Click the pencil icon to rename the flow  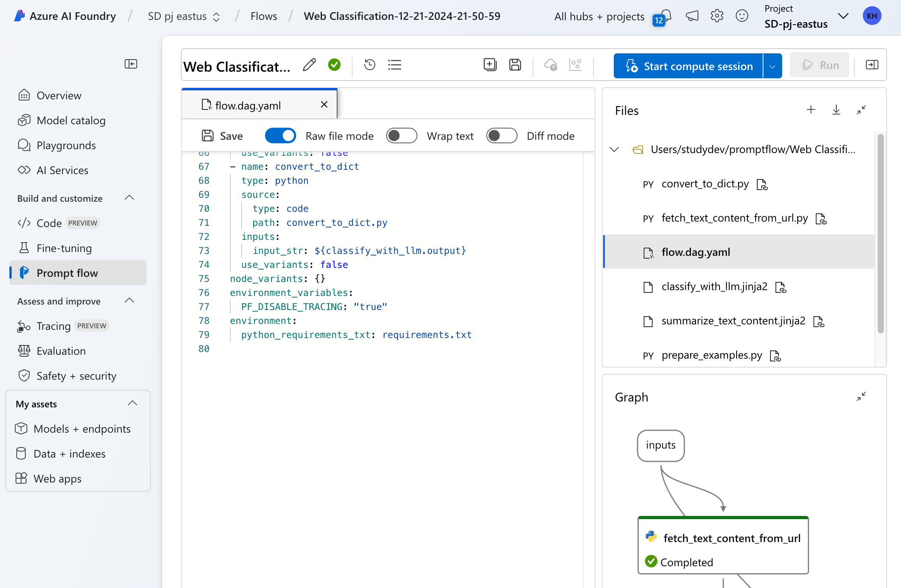coord(309,65)
